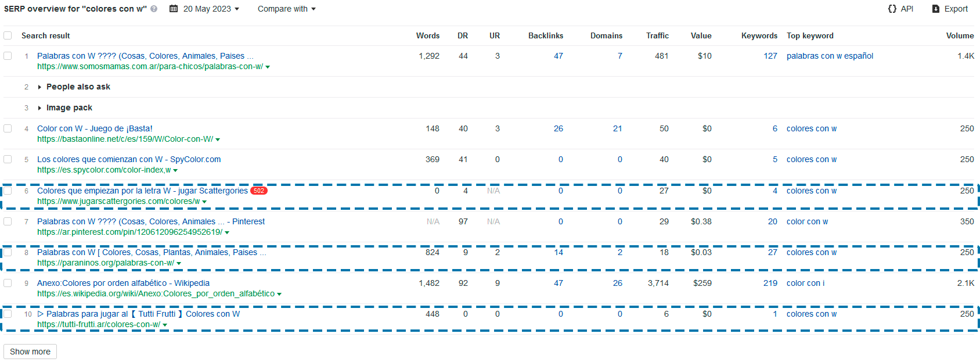Image resolution: width=980 pixels, height=362 pixels.
Task: Click keywords count 219 for Wikipedia
Action: pos(770,283)
